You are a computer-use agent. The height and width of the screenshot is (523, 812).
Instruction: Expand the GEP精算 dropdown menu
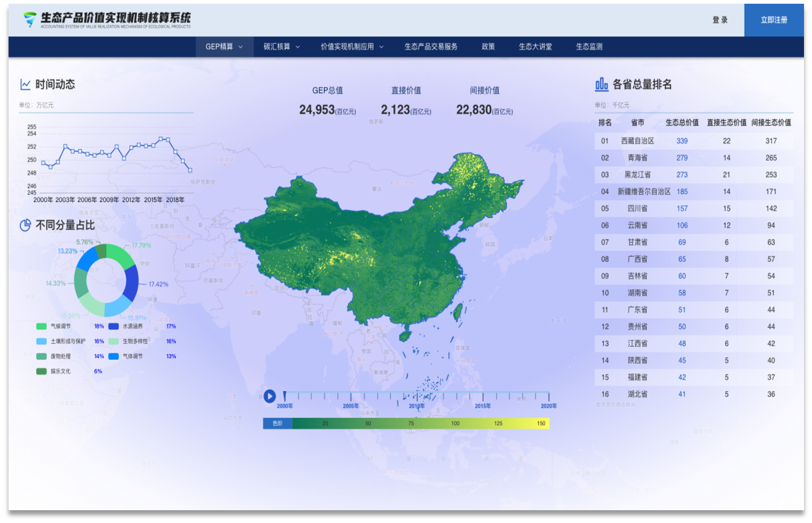coord(224,46)
